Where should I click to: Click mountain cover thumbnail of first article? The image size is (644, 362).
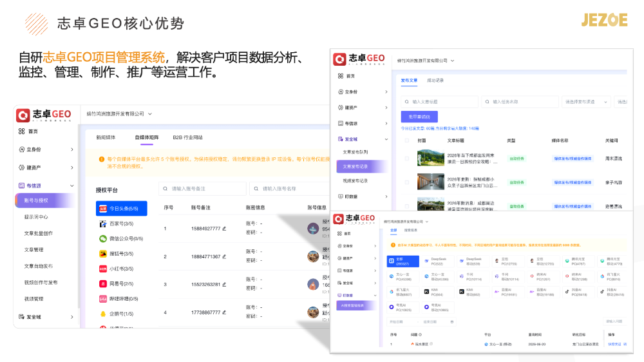(430, 158)
